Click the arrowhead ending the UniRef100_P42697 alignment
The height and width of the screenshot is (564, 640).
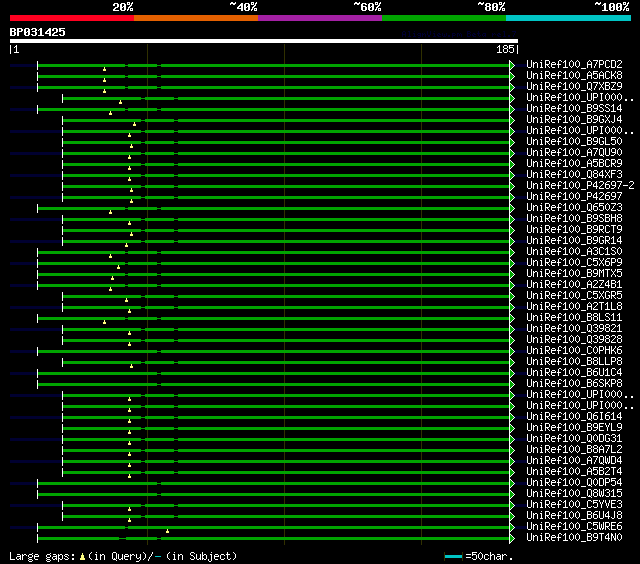(x=512, y=197)
